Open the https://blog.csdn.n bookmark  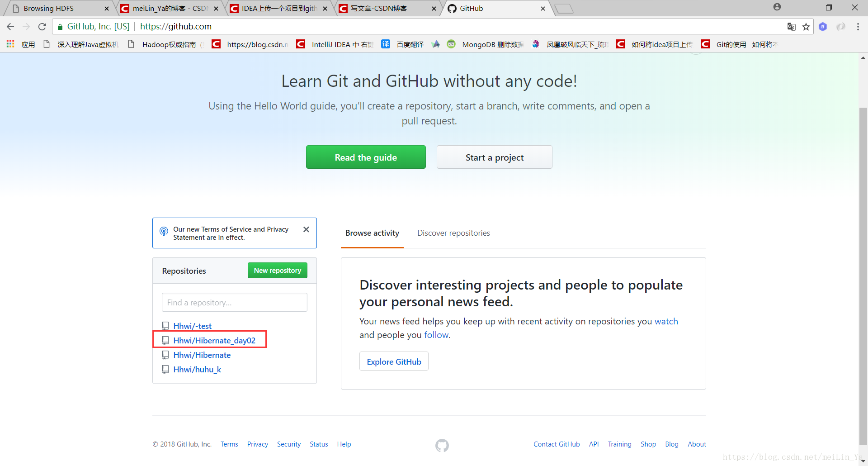[250, 44]
